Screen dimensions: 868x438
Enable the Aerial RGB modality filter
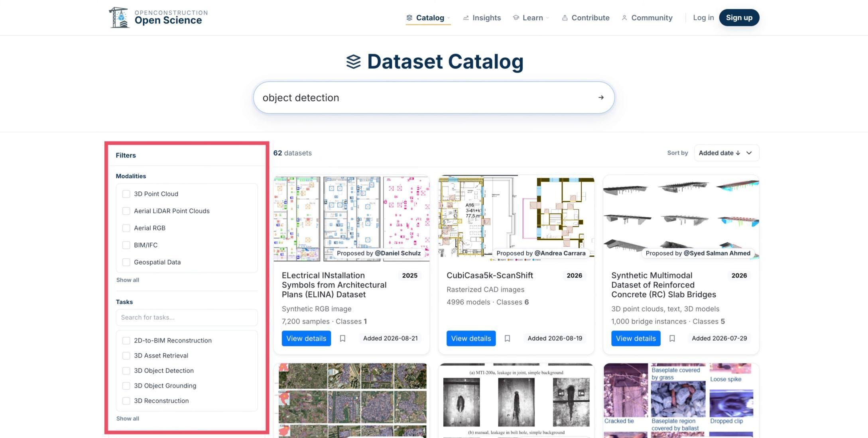pos(126,228)
